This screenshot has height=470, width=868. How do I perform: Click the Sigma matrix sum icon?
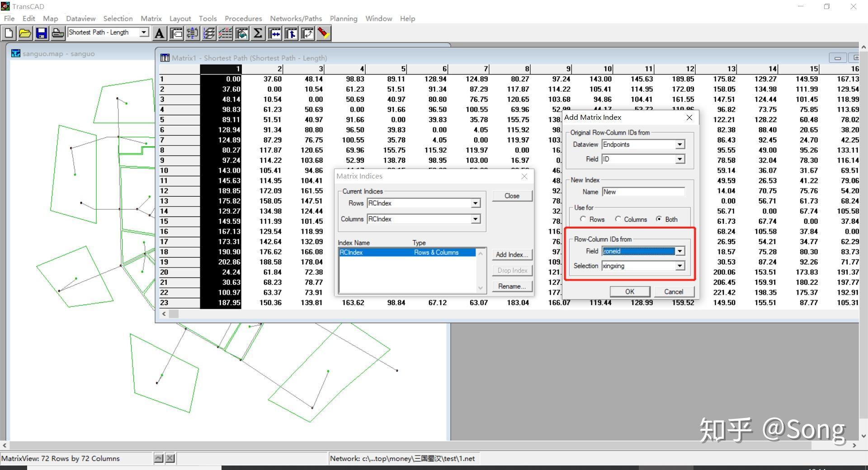pyautogui.click(x=258, y=33)
